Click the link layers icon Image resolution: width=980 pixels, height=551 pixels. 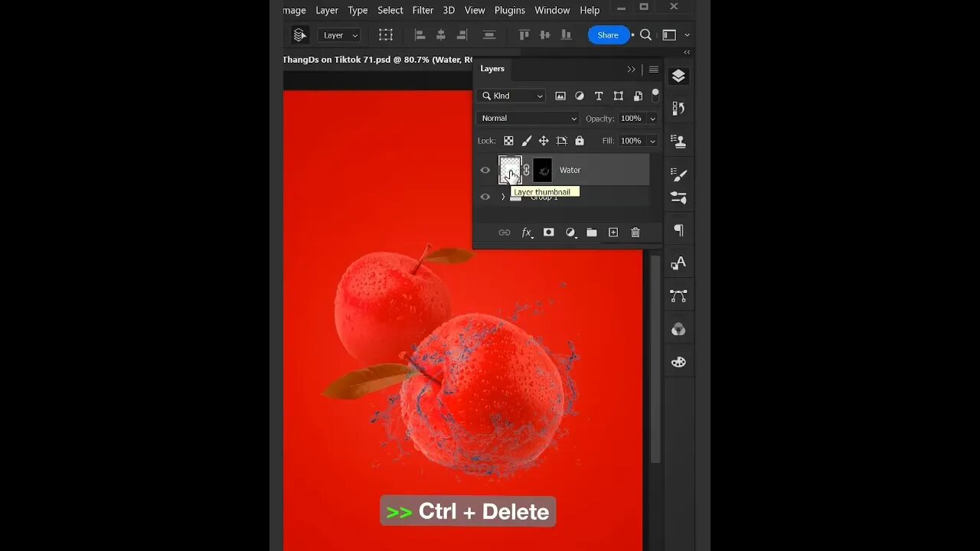(505, 233)
